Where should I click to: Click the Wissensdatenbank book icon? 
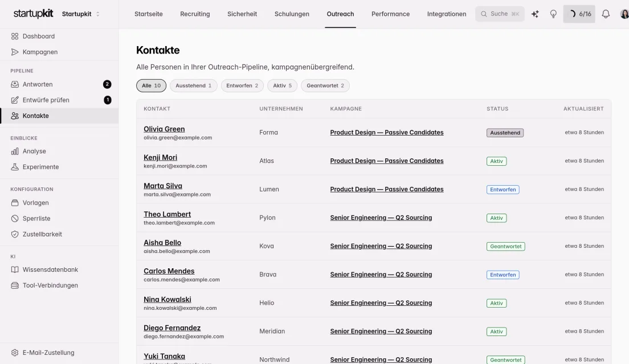pos(15,269)
